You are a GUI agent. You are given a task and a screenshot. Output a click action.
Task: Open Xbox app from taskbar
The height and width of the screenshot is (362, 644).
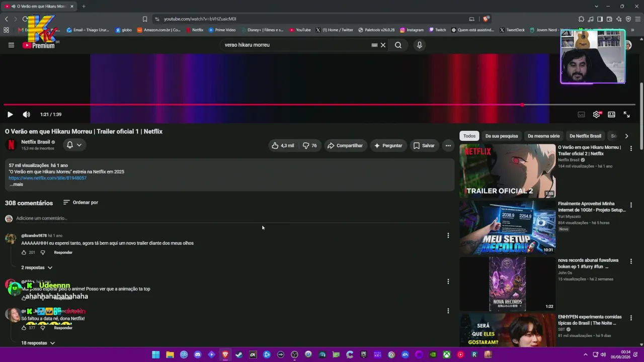[446, 354]
